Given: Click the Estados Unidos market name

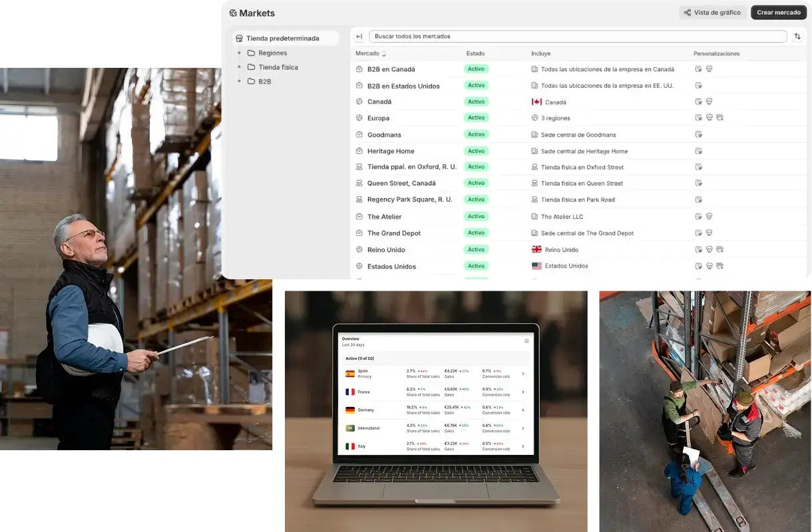Looking at the screenshot, I should tap(391, 267).
